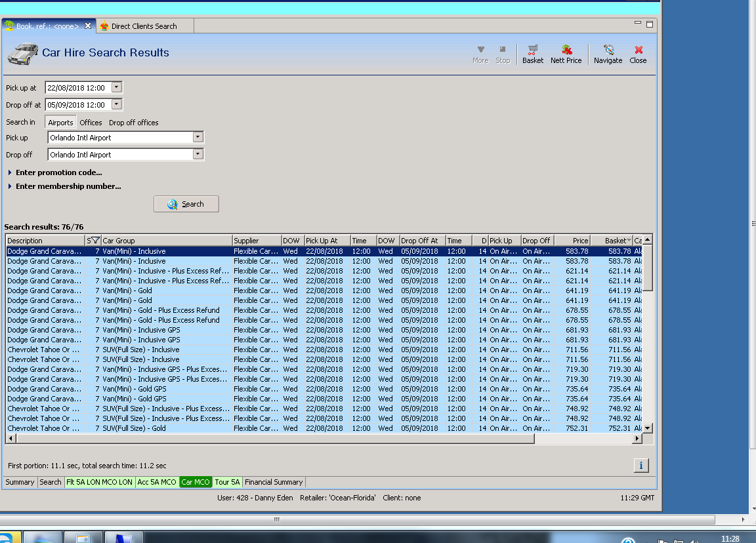Select the first Van(Mini) - Gold GPS row
Viewport: 756px width, 543px height.
point(324,389)
